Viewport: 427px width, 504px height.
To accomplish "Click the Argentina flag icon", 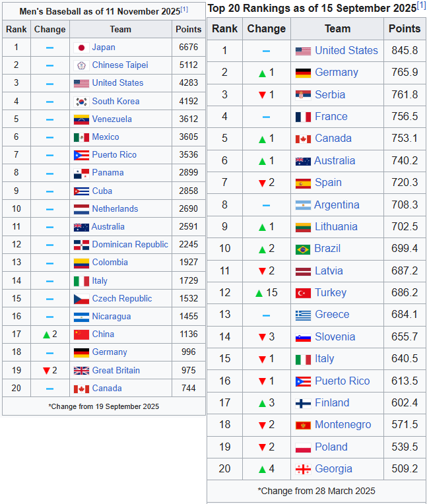I will (x=303, y=205).
